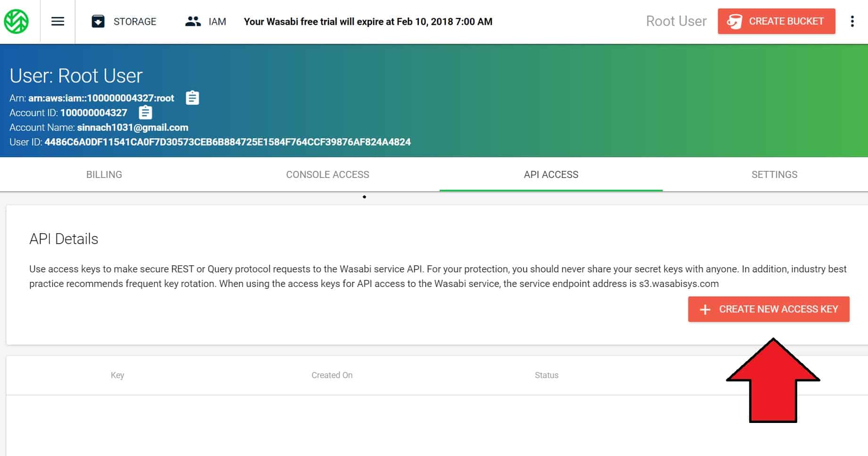Image resolution: width=868 pixels, height=456 pixels.
Task: Open the Settings tab
Action: 775,175
